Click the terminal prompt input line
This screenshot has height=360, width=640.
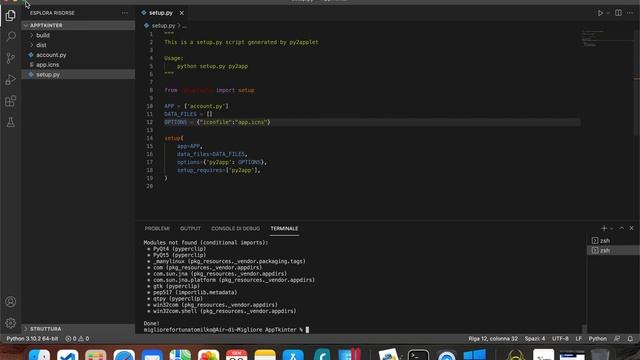(226, 329)
